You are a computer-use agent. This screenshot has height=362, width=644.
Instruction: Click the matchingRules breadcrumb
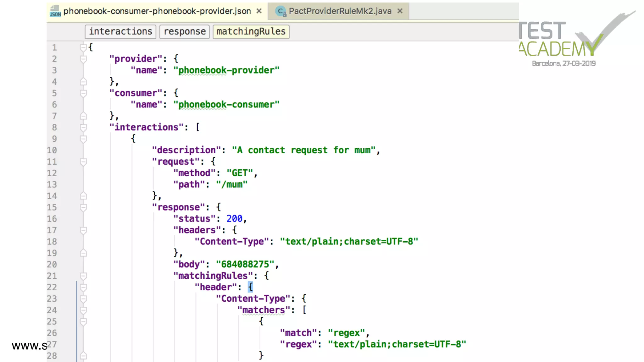pyautogui.click(x=251, y=32)
